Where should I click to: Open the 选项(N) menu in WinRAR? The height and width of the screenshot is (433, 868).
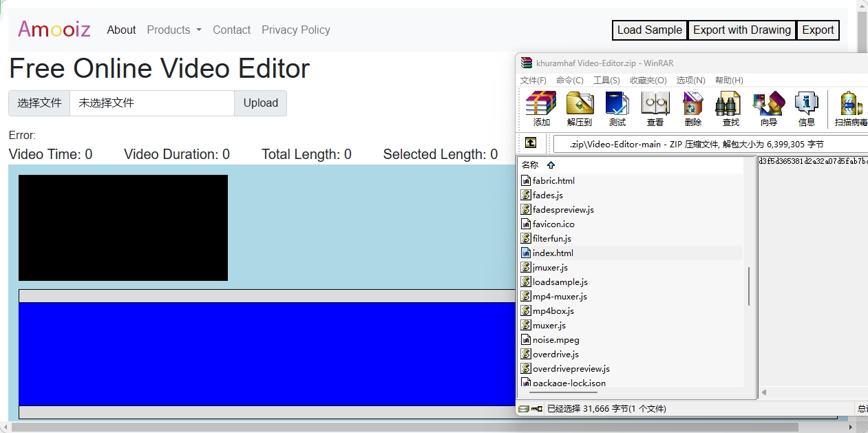[x=691, y=81]
